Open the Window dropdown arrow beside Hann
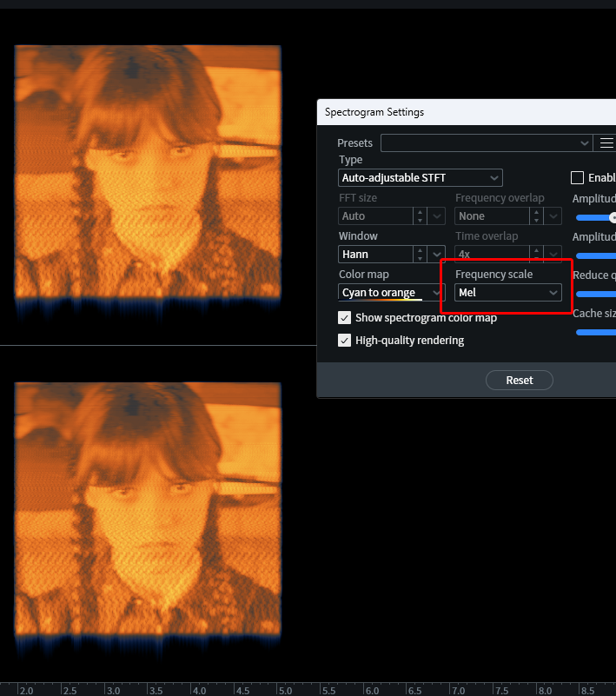 point(436,255)
